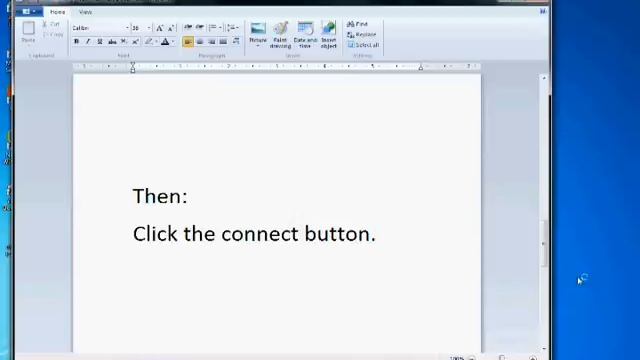
Task: Toggle Superscript formatting
Action: [x=136, y=41]
